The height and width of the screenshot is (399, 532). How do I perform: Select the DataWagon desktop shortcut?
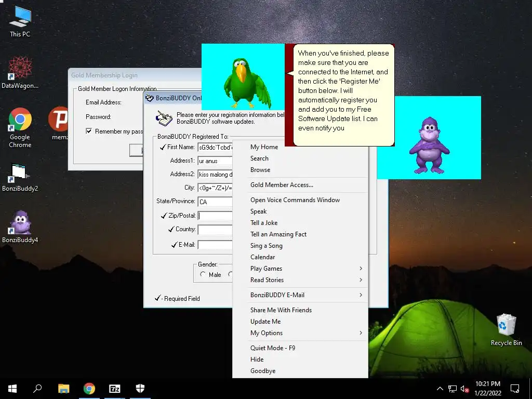(x=20, y=72)
